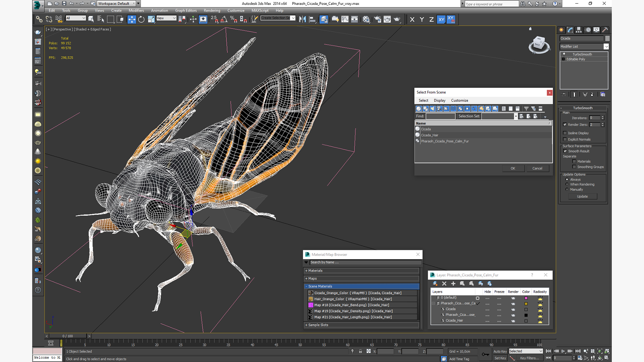This screenshot has height=362, width=644.
Task: Click the Bind to Space Warp icon
Action: 59,19
